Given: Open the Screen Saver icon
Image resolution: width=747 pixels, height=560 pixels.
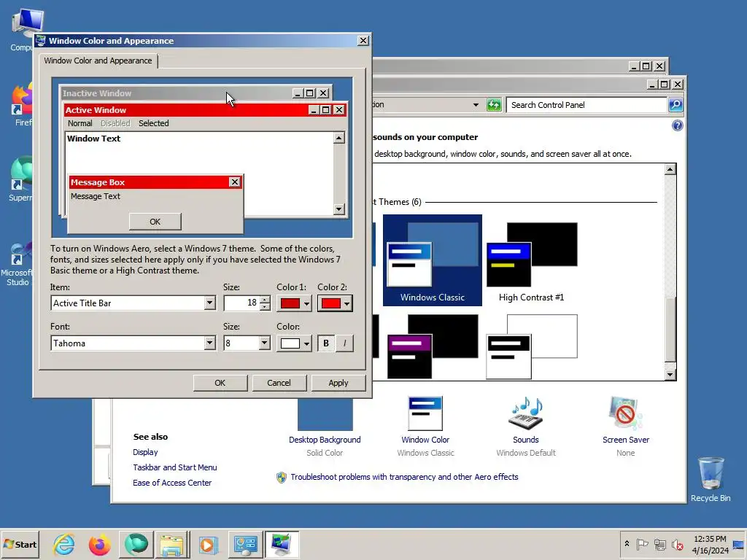Looking at the screenshot, I should point(625,414).
